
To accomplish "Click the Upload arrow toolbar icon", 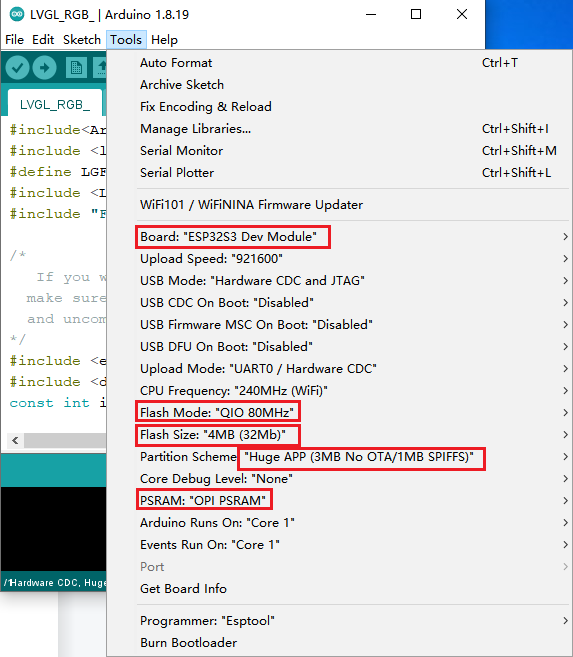I will click(44, 67).
